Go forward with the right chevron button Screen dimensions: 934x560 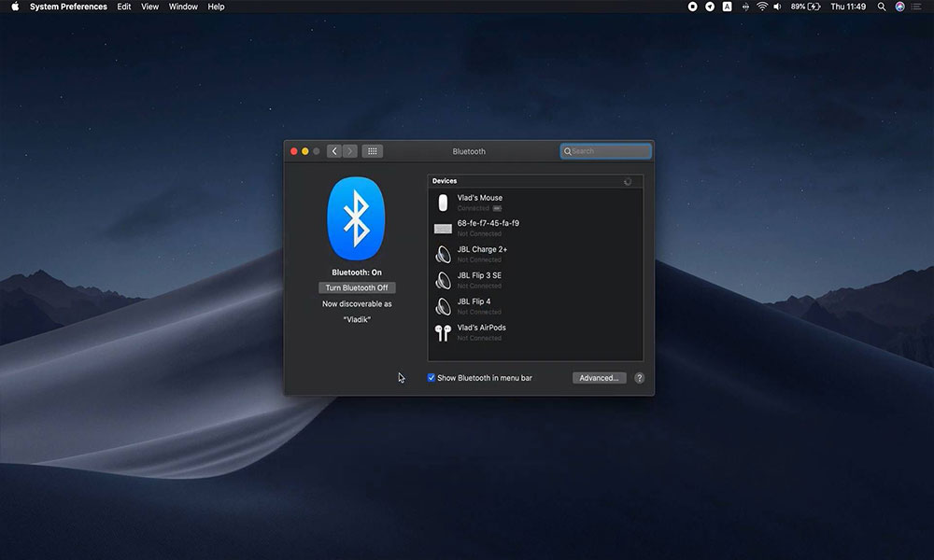click(350, 151)
